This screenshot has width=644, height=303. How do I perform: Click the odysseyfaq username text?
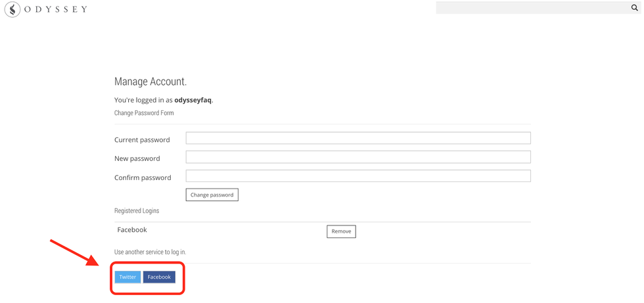(x=193, y=101)
